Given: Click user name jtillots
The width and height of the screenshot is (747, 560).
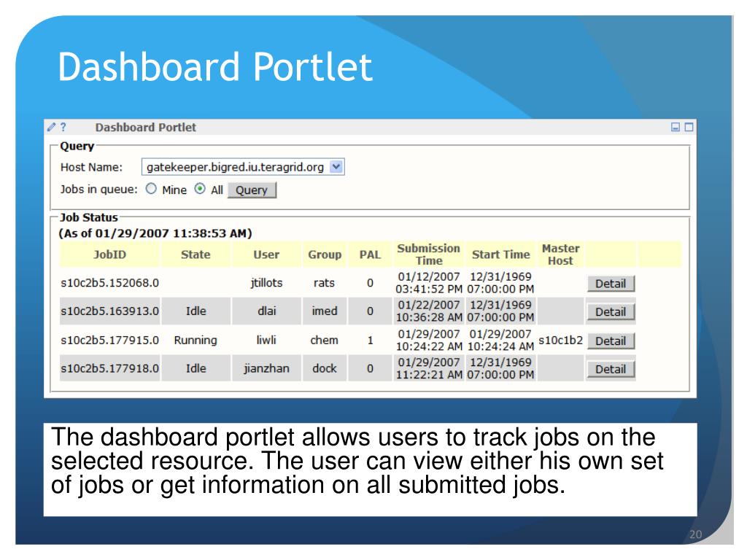Looking at the screenshot, I should tap(266, 283).
